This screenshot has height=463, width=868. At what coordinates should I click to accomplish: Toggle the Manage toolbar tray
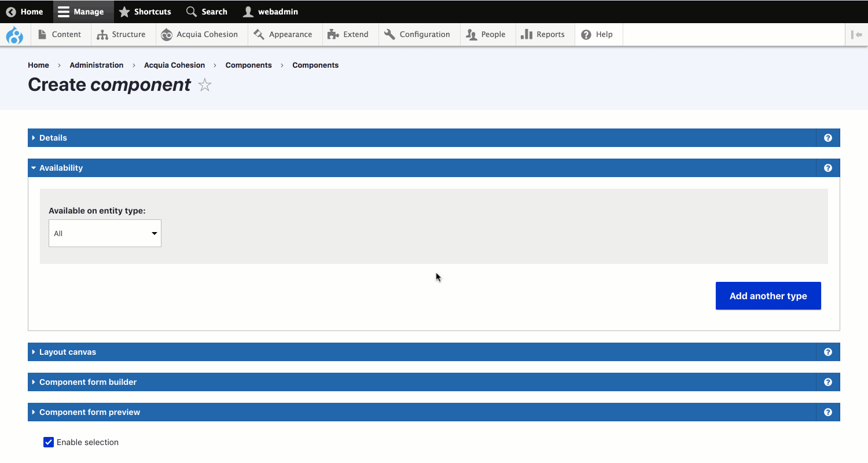tap(80, 12)
